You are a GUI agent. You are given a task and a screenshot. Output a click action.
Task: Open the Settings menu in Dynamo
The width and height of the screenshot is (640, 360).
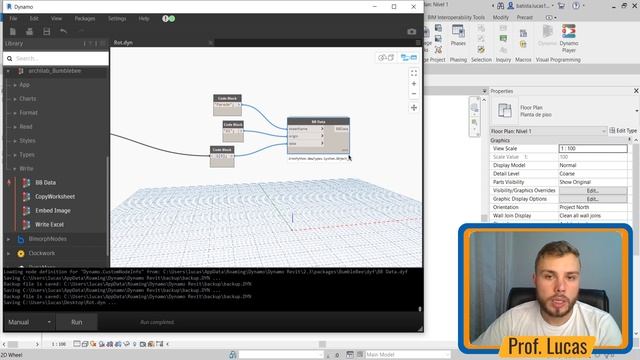click(117, 18)
